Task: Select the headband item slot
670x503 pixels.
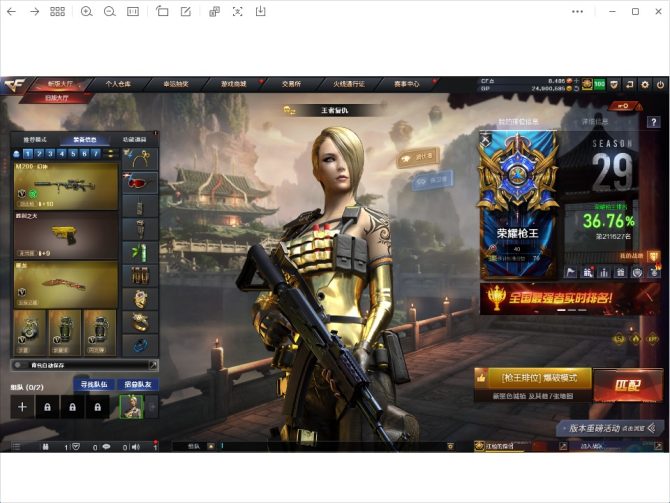Action: (x=140, y=159)
